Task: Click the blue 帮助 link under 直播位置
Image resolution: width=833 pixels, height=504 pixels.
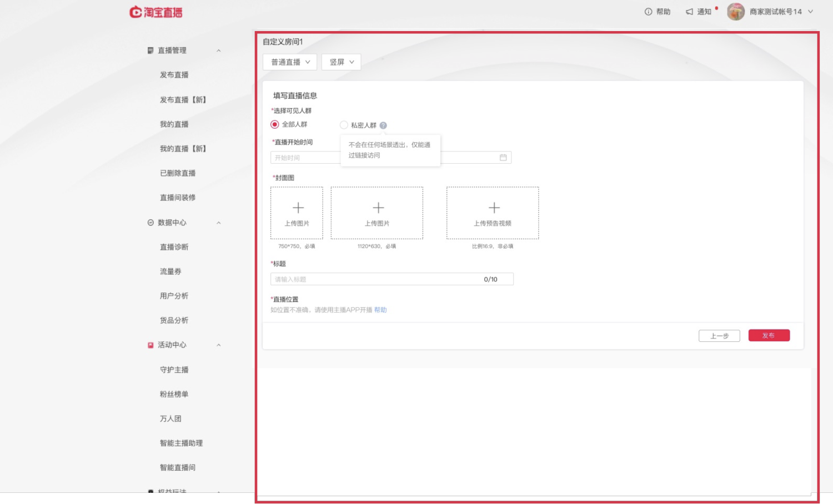Action: pos(380,310)
